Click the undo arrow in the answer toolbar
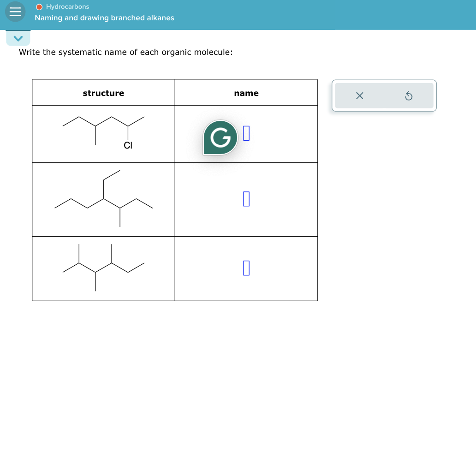Screen dimensions: 476x453 (409, 95)
